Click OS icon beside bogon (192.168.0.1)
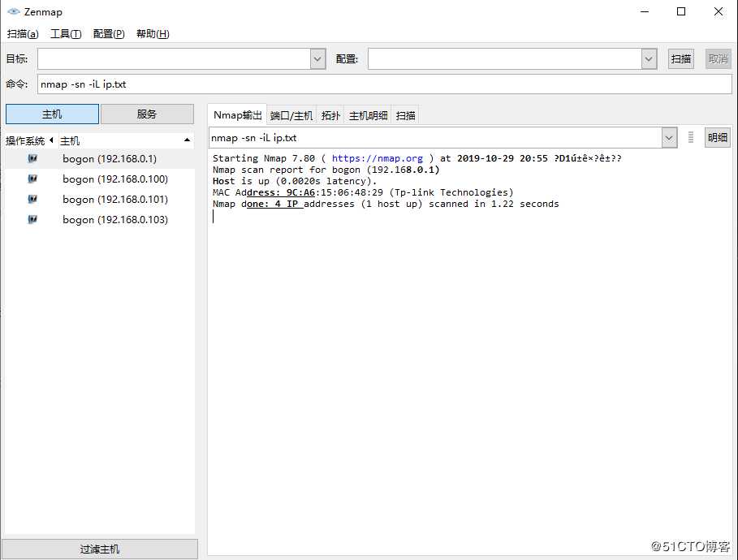 coord(32,158)
